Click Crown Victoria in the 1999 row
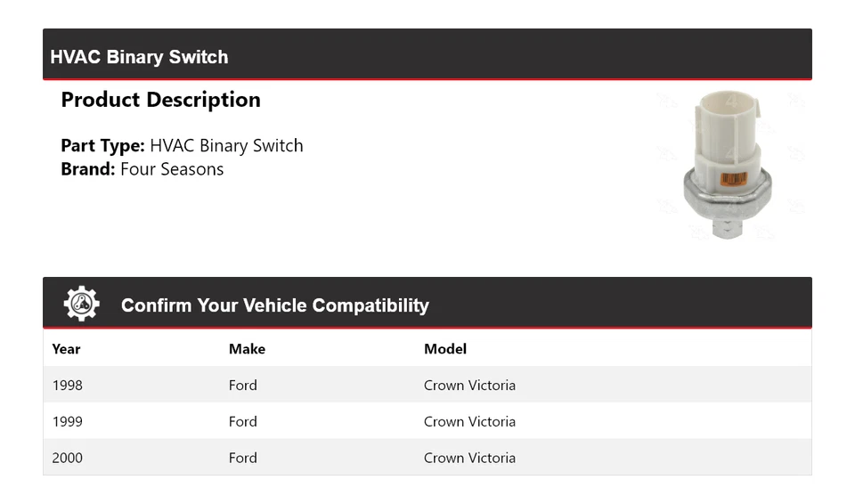 (x=469, y=422)
